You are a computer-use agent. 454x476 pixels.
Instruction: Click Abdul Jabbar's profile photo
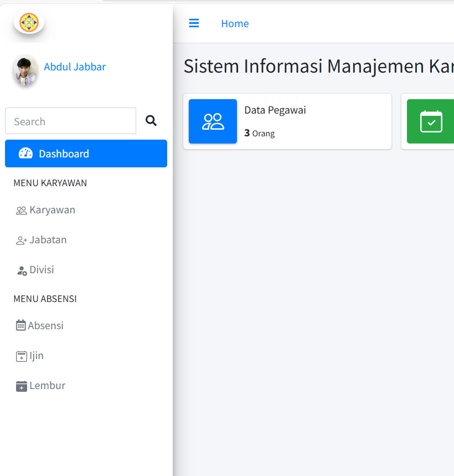25,71
